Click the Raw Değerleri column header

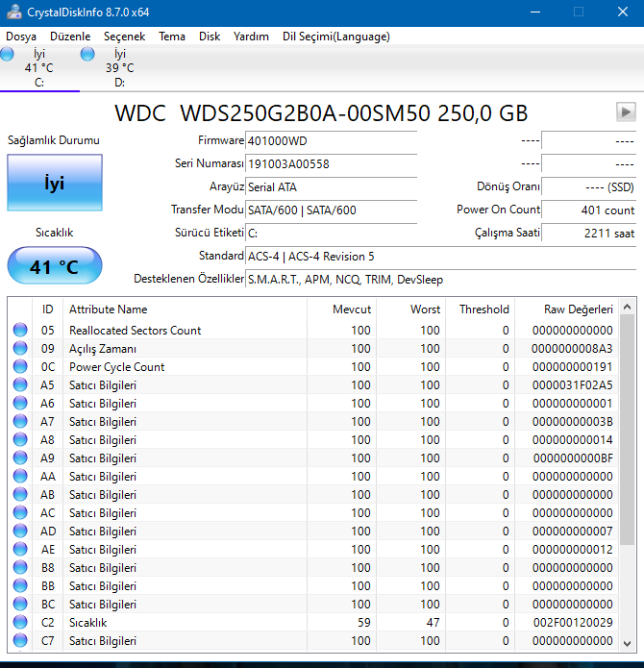coord(566,309)
